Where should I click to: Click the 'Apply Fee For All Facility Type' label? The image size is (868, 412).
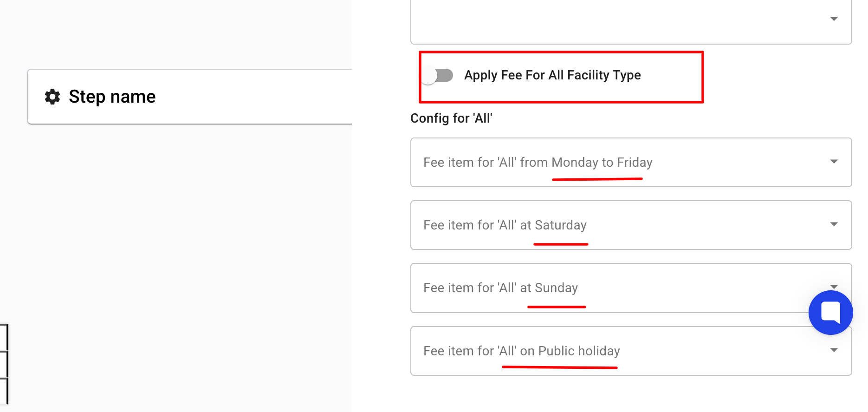click(x=552, y=75)
